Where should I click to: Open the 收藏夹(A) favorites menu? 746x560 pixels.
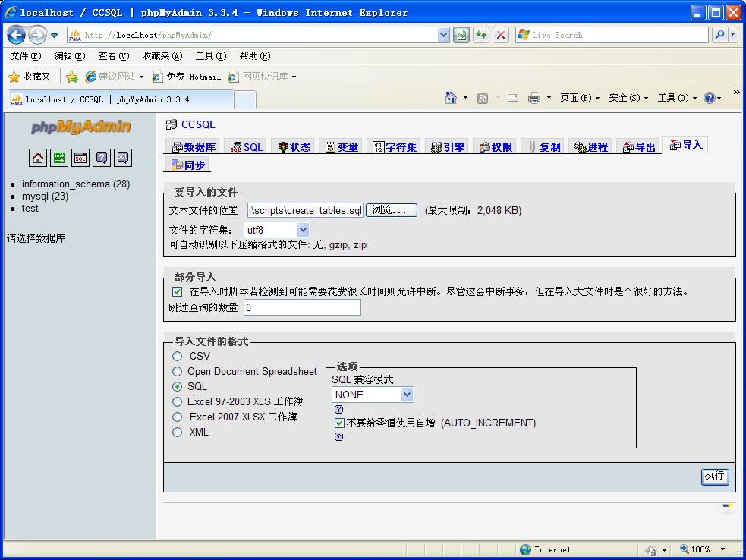[x=162, y=55]
